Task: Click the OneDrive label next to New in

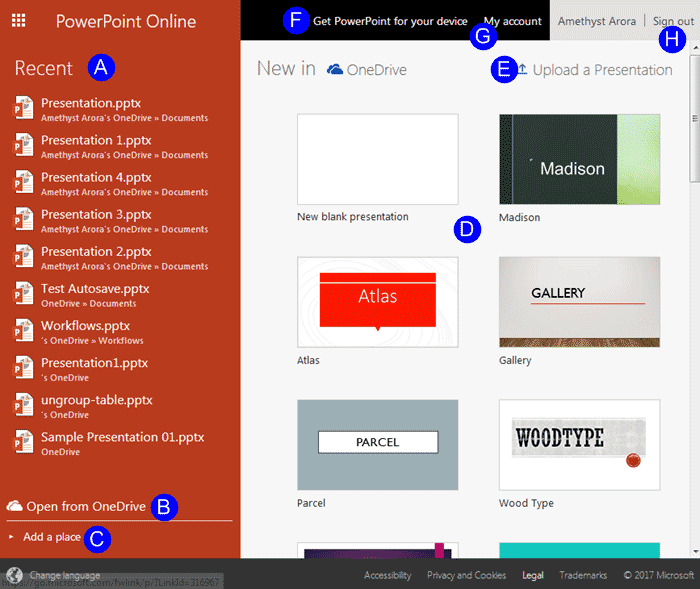Action: pyautogui.click(x=376, y=70)
